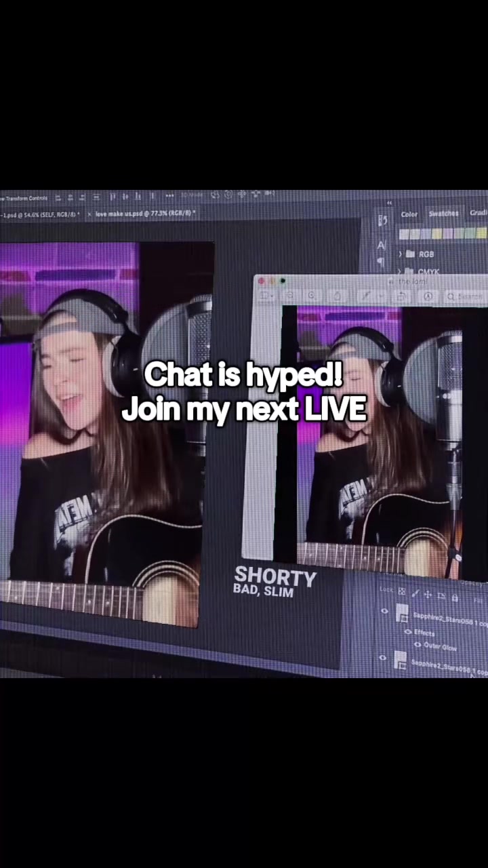
Task: Switch to the Swatches panel tab
Action: [x=444, y=214]
